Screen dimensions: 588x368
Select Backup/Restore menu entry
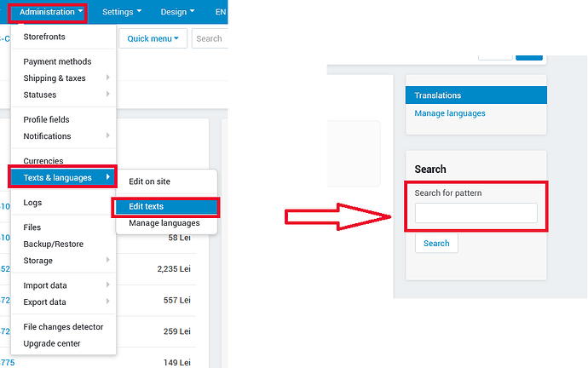[53, 244]
